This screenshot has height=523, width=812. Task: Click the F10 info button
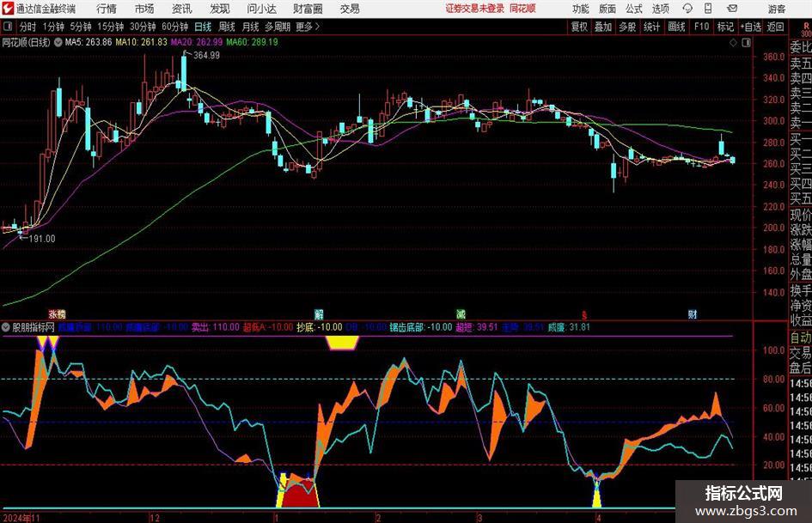click(702, 27)
